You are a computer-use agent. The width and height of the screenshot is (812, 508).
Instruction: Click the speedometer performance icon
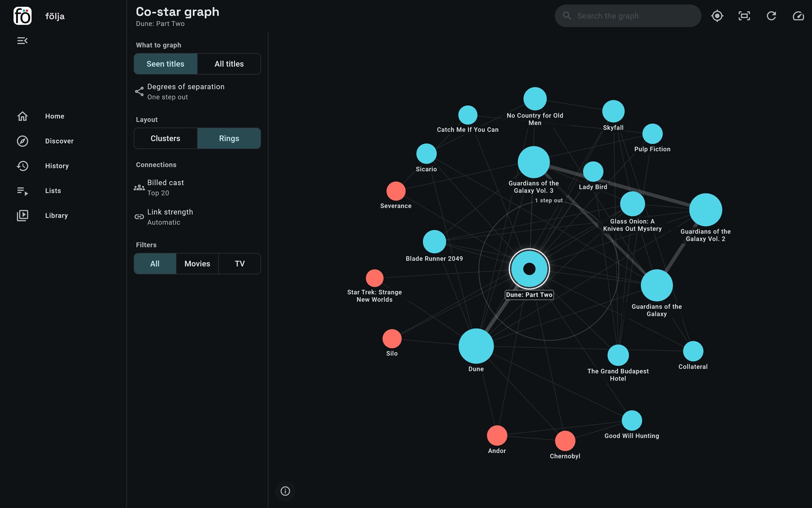[x=798, y=16]
